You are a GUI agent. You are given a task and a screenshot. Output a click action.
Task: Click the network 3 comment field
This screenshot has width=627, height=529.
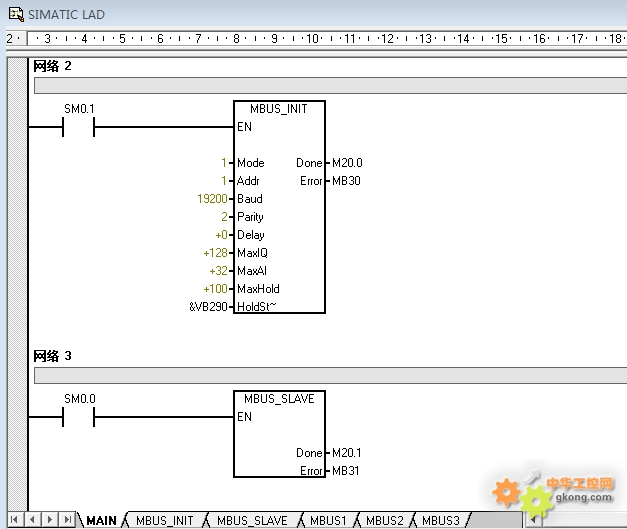pos(330,375)
